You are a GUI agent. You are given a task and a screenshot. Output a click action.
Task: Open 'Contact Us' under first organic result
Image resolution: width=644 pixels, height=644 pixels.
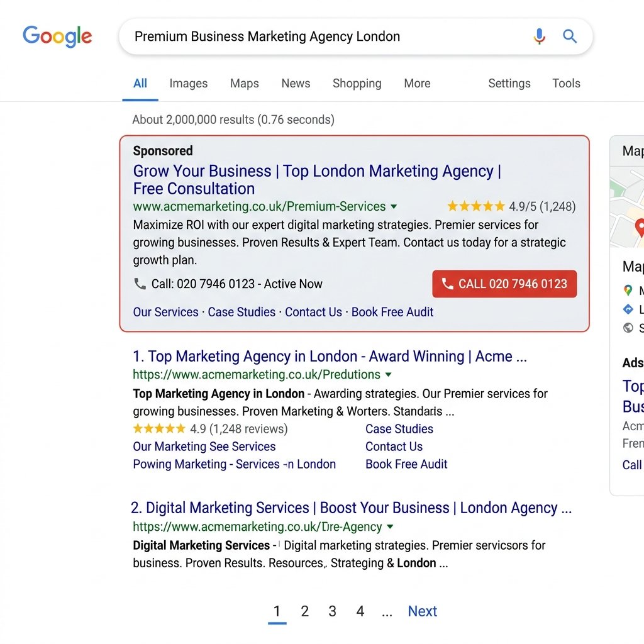[394, 447]
